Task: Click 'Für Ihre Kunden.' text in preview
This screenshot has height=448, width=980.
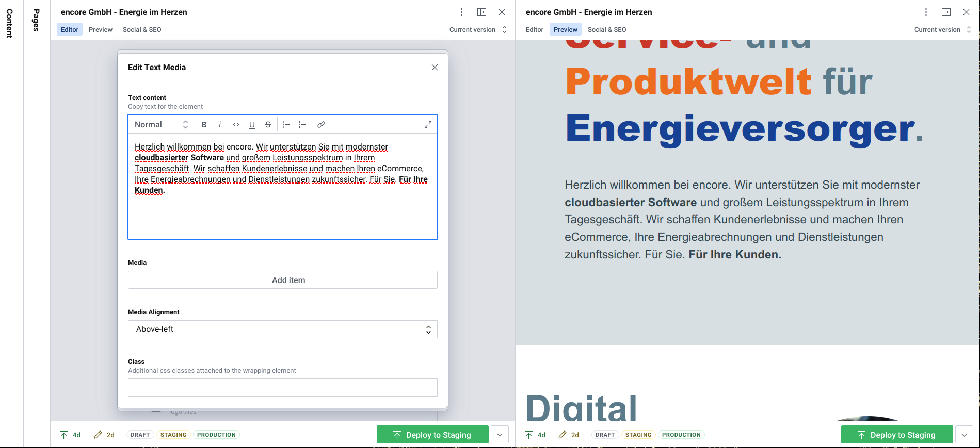Action: pos(735,254)
